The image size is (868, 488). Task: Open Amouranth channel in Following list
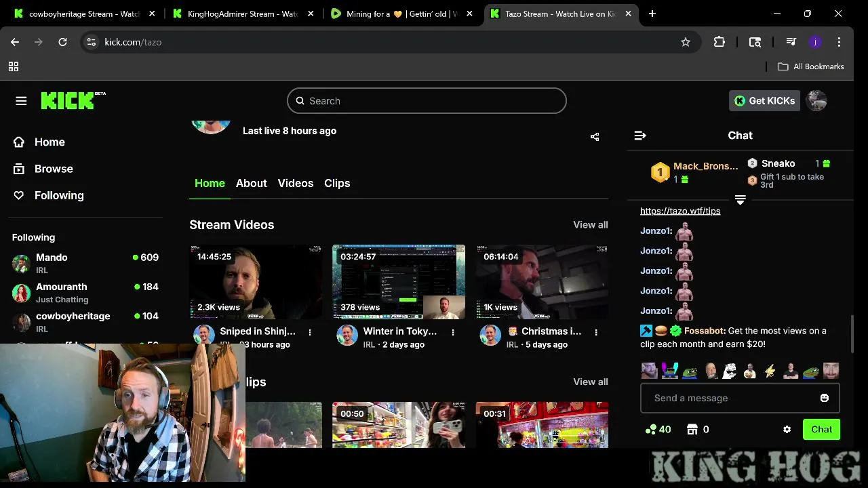[85, 292]
